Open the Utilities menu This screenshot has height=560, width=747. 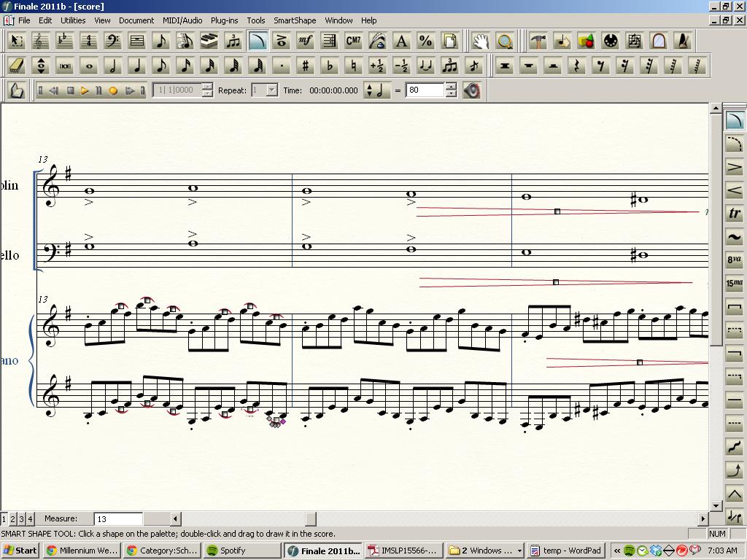pos(73,20)
